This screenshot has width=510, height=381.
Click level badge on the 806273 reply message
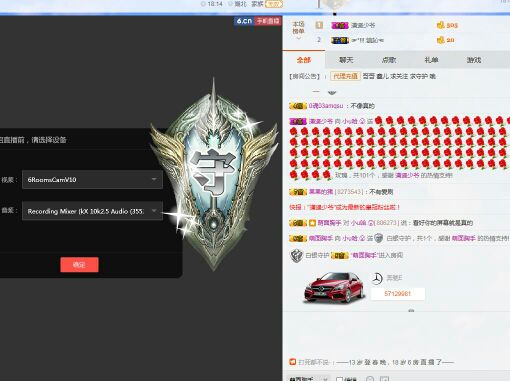(x=298, y=223)
